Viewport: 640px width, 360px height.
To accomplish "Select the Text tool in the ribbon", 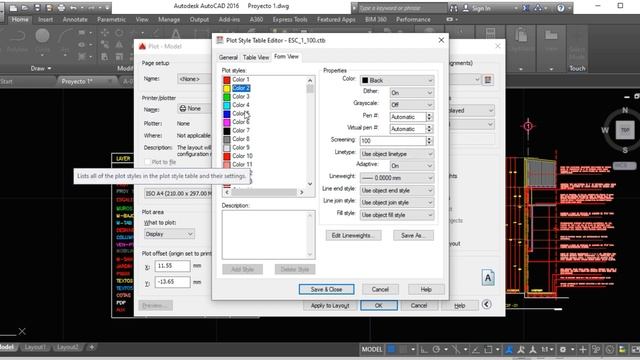I will point(176,34).
